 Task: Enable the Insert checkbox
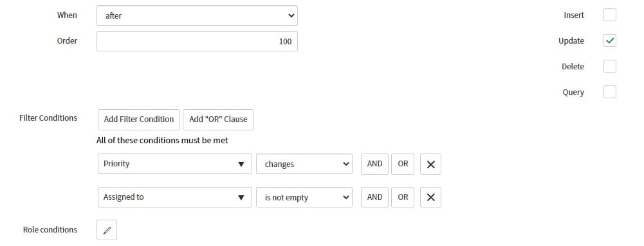[x=610, y=15]
